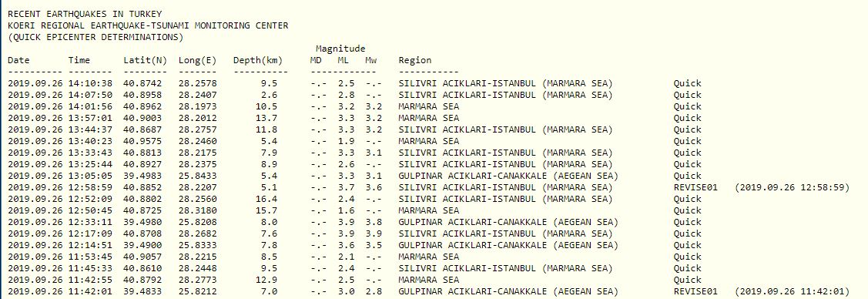Click the 'Region' column header
The height and width of the screenshot is (299, 868).
(414, 60)
